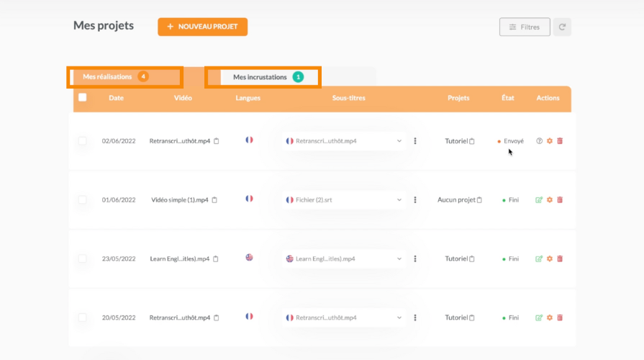
Task: Click the Langues column header
Action: pos(248,98)
